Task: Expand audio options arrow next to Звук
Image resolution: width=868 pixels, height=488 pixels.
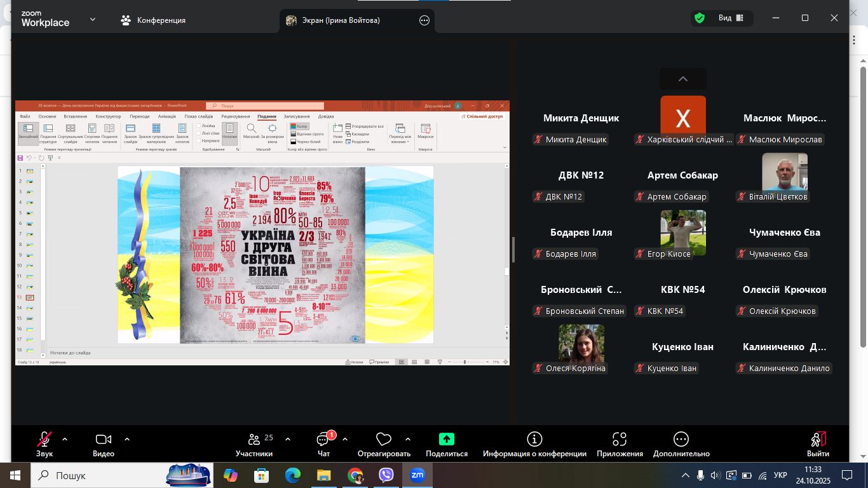Action: pyautogui.click(x=65, y=439)
